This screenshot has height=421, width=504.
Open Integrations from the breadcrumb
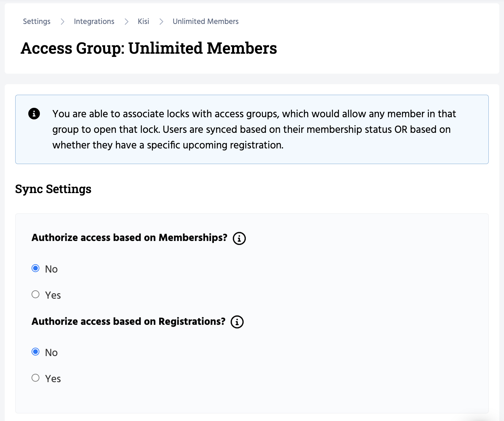tap(94, 21)
